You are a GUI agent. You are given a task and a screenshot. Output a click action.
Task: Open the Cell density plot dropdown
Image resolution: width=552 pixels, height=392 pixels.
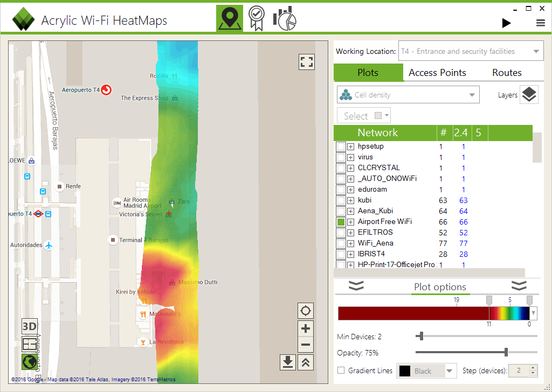[408, 95]
